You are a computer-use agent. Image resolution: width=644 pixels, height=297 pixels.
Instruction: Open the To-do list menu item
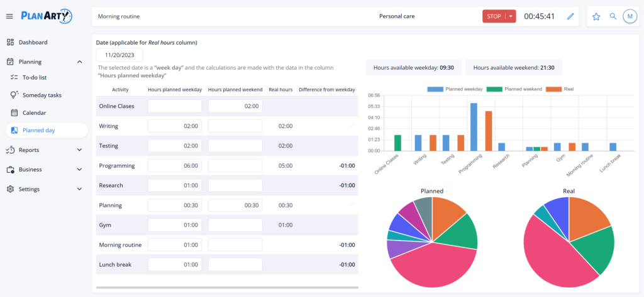pyautogui.click(x=35, y=77)
